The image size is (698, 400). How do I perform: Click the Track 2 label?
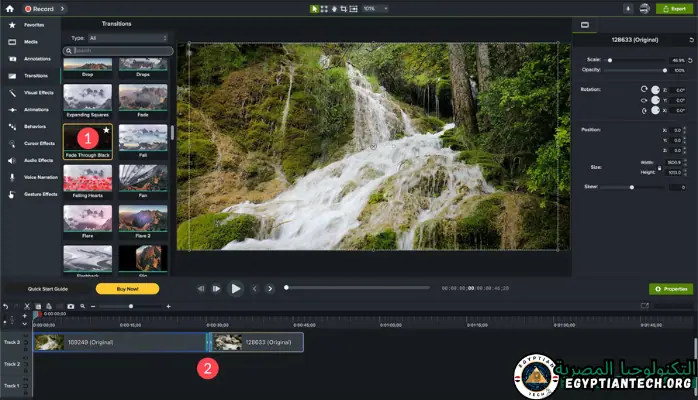[12, 364]
